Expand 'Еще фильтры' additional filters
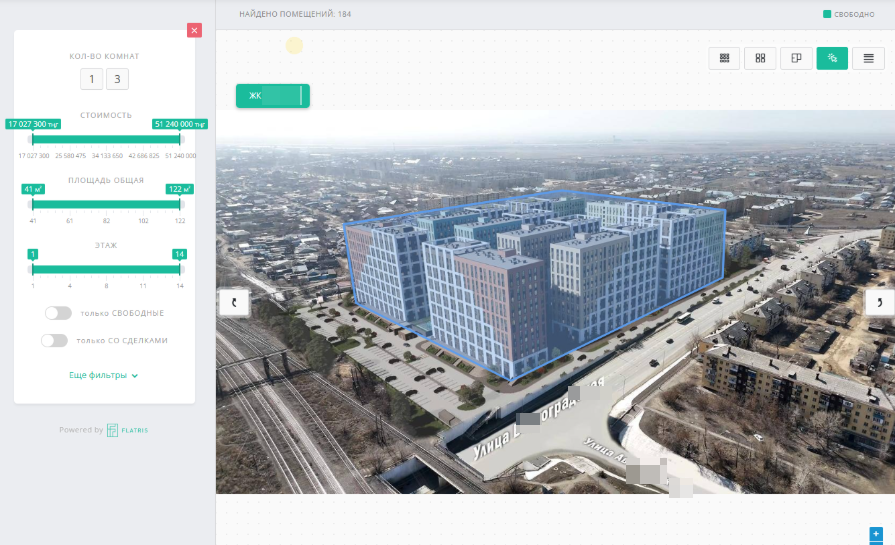 tap(103, 375)
